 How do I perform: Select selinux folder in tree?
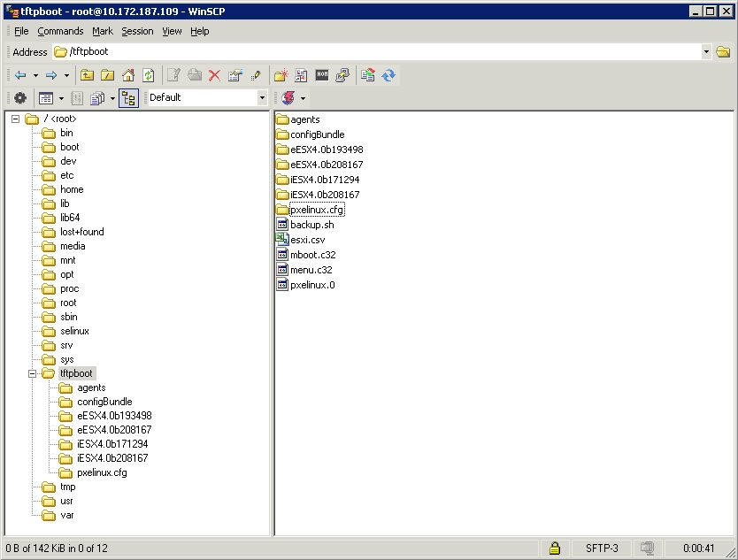[x=74, y=331]
